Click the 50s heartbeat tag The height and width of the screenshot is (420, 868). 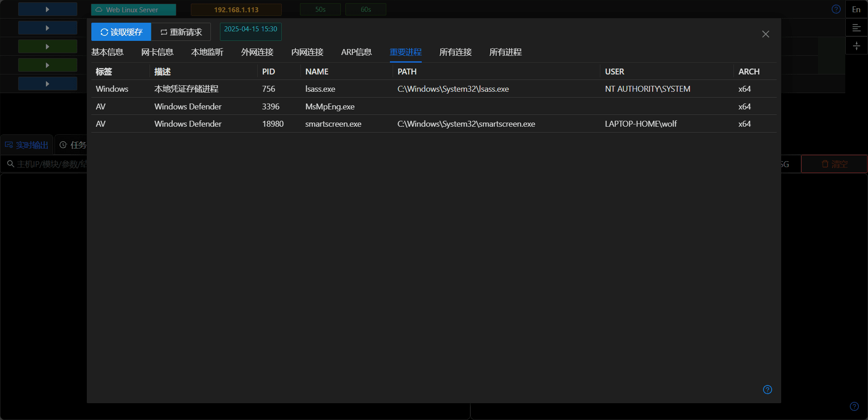tap(320, 10)
